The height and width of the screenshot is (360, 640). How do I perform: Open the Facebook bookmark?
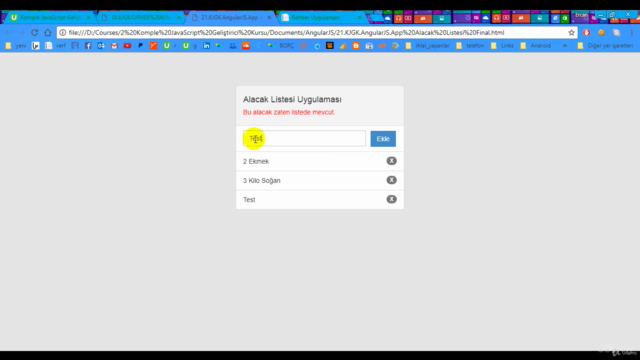click(88, 46)
